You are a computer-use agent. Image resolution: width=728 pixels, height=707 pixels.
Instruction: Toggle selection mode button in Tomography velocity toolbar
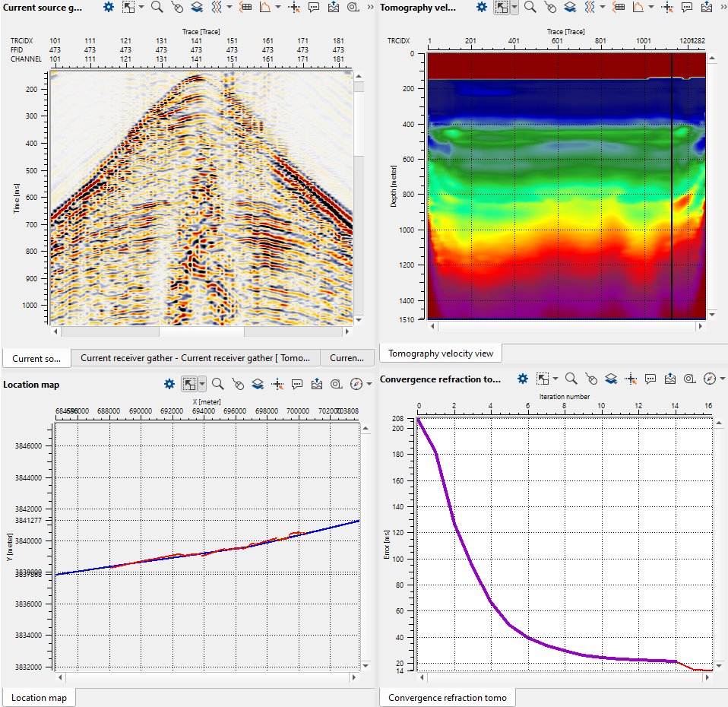[501, 8]
